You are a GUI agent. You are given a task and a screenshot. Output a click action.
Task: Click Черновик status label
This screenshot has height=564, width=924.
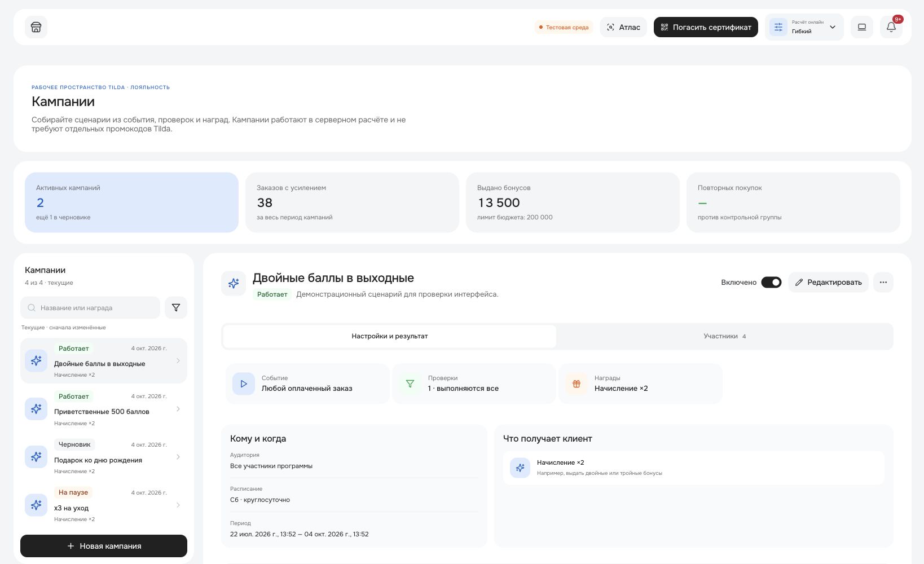click(74, 444)
